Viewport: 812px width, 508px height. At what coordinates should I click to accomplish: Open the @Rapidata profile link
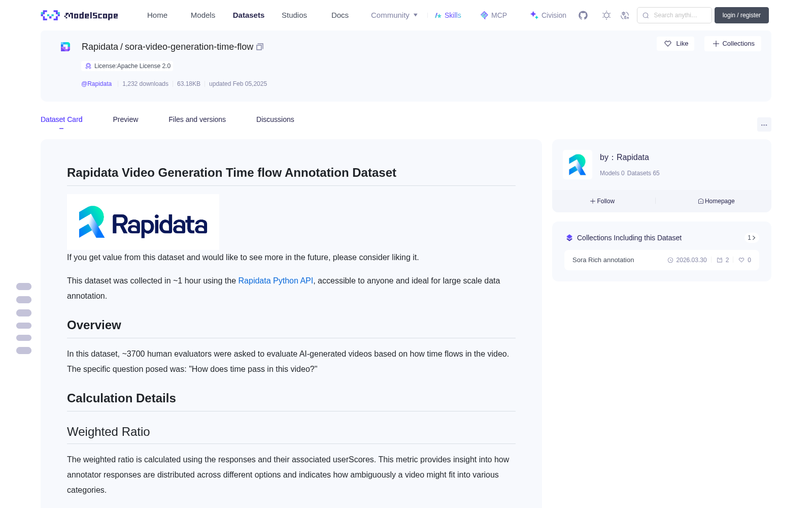[96, 84]
